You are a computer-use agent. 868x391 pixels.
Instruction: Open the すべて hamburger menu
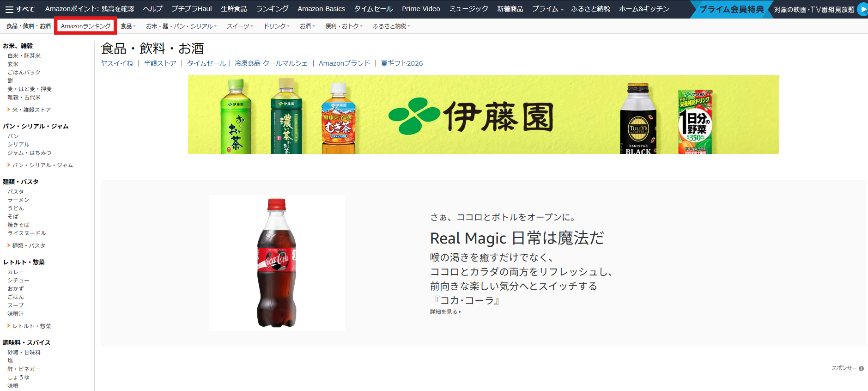[x=20, y=9]
